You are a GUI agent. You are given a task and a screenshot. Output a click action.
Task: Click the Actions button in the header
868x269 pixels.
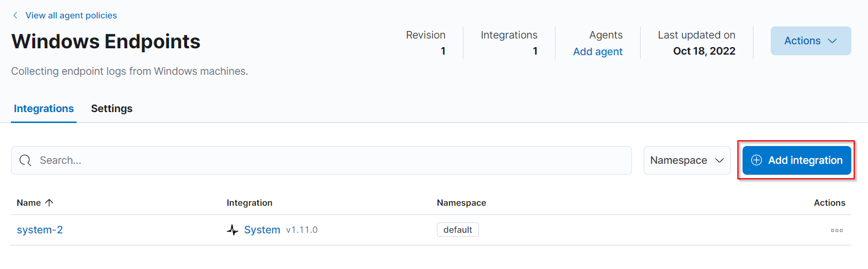pyautogui.click(x=810, y=41)
